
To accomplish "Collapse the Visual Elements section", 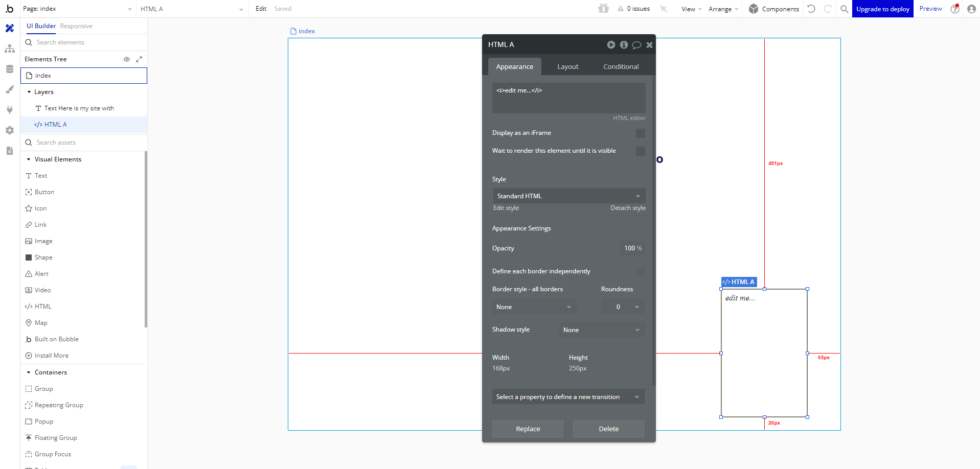I will coord(29,159).
